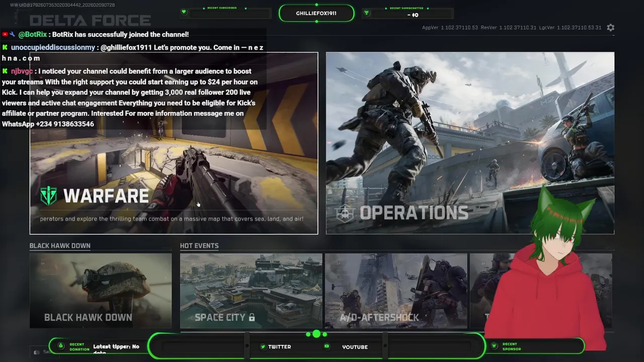Click the 'Latest tipper: No data' text
Screen dimensions: 644x362
click(116, 349)
